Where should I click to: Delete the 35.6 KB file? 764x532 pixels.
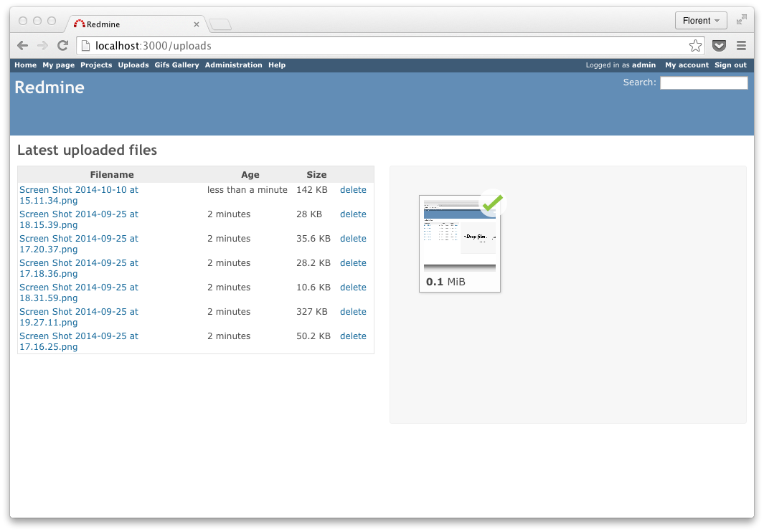(353, 238)
